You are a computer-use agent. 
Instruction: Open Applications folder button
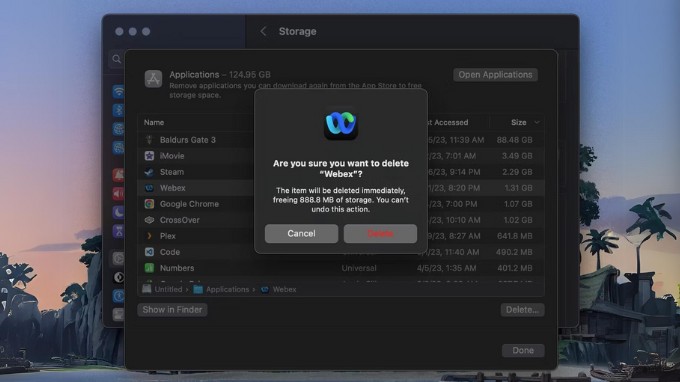[x=495, y=75]
